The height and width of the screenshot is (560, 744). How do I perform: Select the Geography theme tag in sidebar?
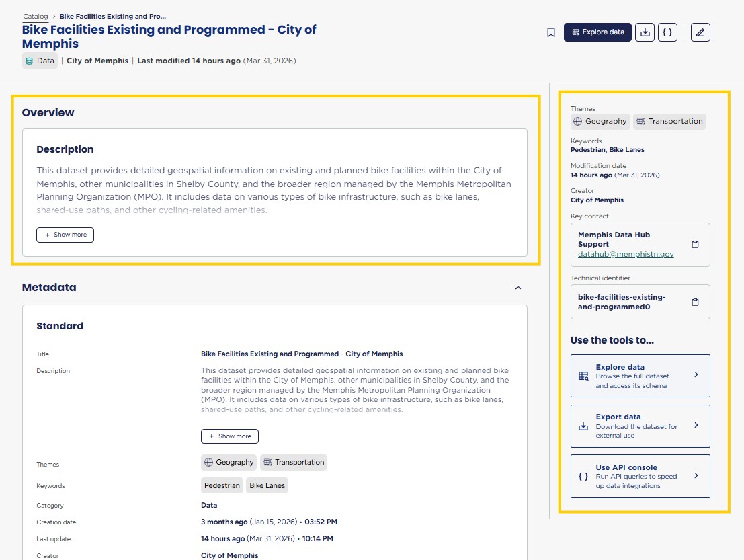[600, 122]
